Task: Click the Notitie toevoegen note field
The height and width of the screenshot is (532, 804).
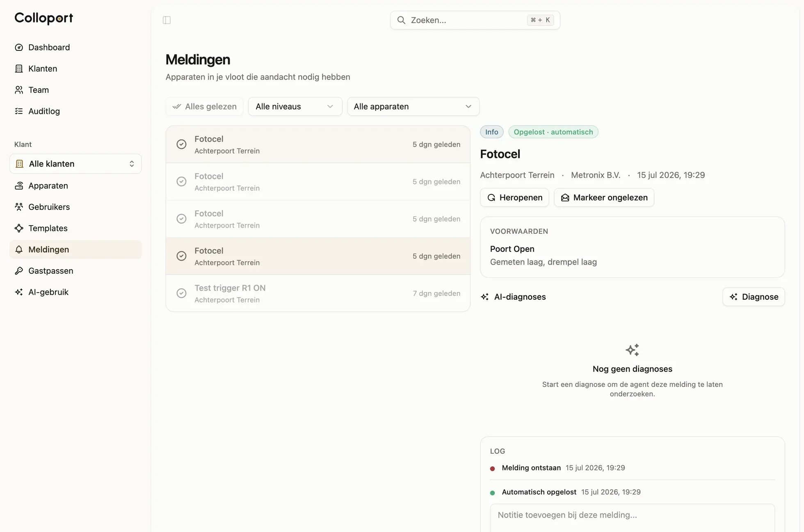Action: click(632, 518)
